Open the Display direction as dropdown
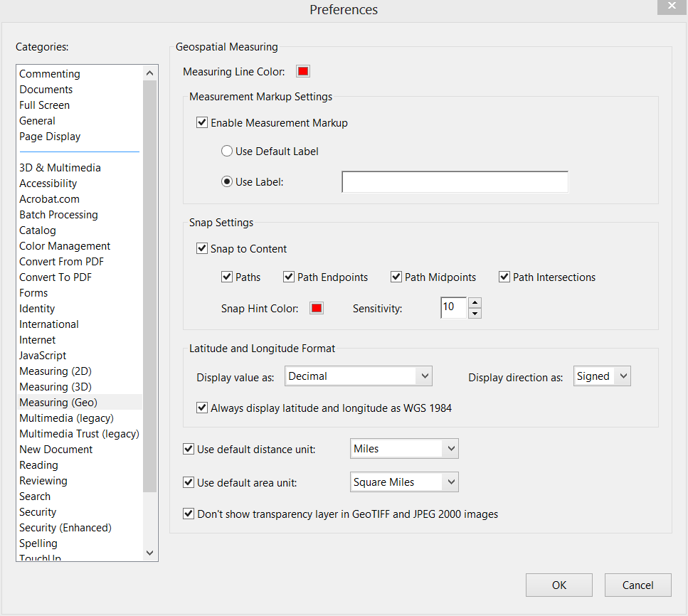Image resolution: width=688 pixels, height=616 pixels. coord(602,376)
